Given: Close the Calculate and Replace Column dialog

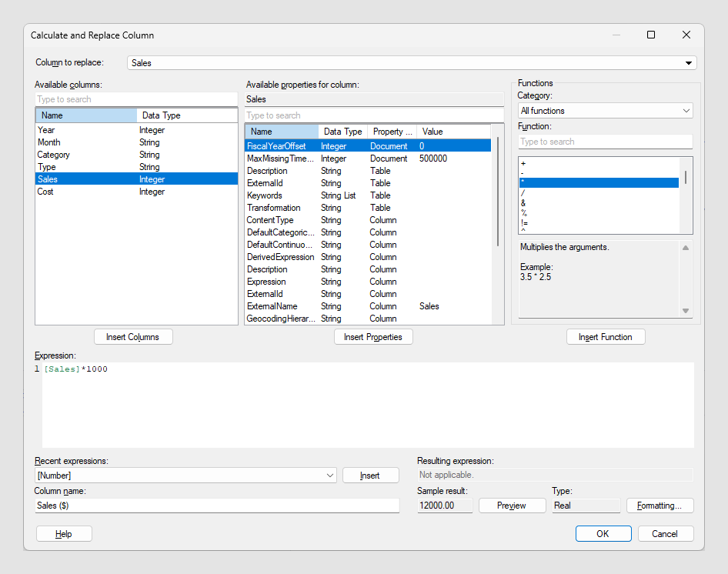Looking at the screenshot, I should (x=686, y=35).
